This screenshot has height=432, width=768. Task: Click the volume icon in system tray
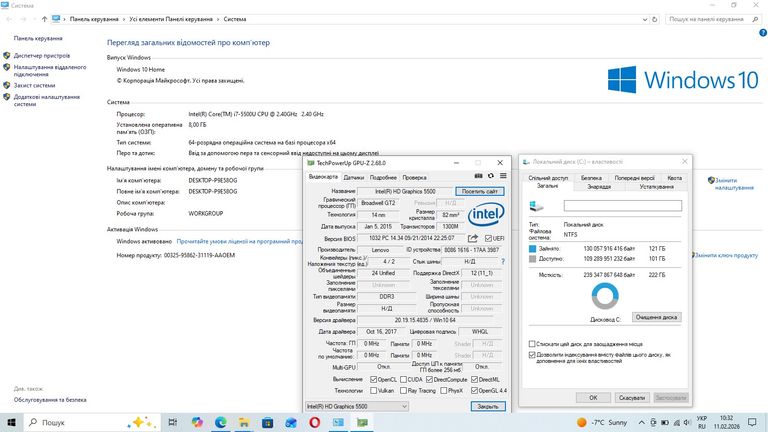point(687,422)
